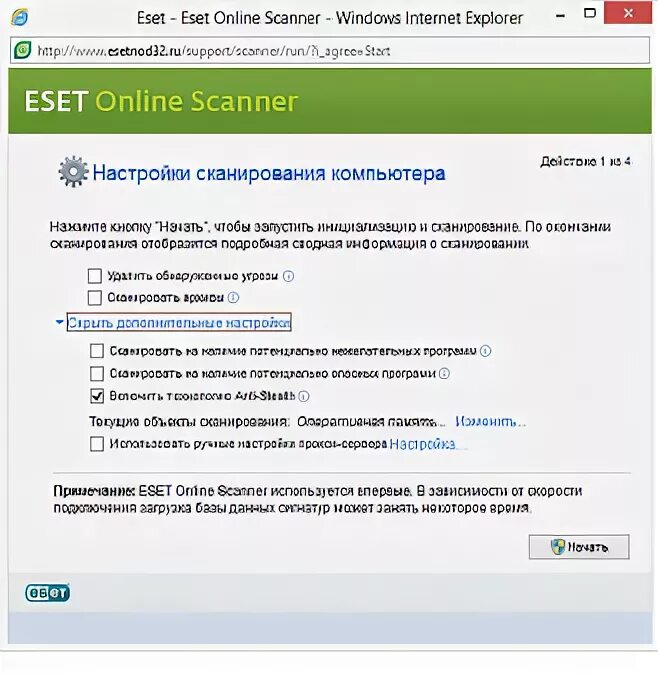Image resolution: width=658 pixels, height=676 pixels.
Task: Click the gear icon beside Настройки сканирования
Action: pos(73,172)
